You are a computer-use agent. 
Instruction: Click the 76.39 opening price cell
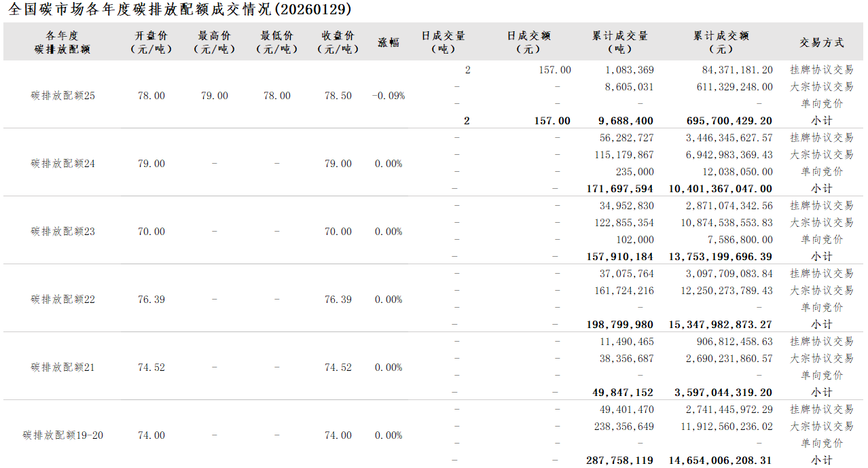coord(151,300)
